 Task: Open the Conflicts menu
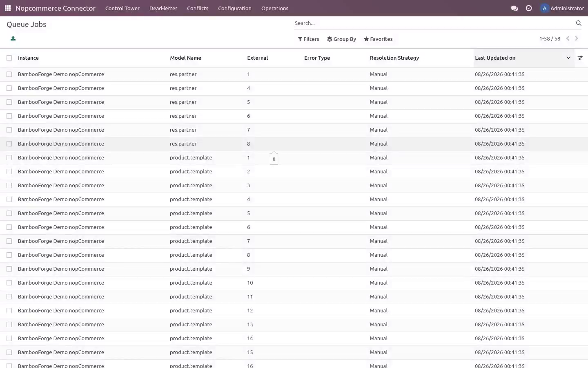click(198, 8)
